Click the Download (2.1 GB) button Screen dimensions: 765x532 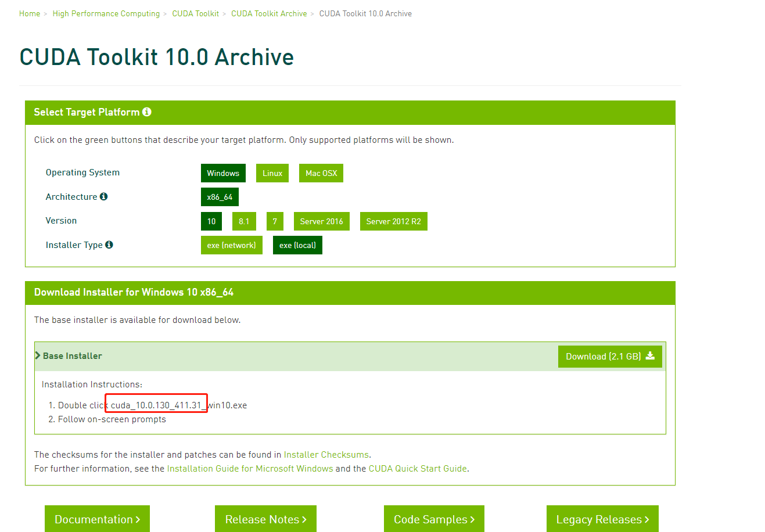pos(610,357)
